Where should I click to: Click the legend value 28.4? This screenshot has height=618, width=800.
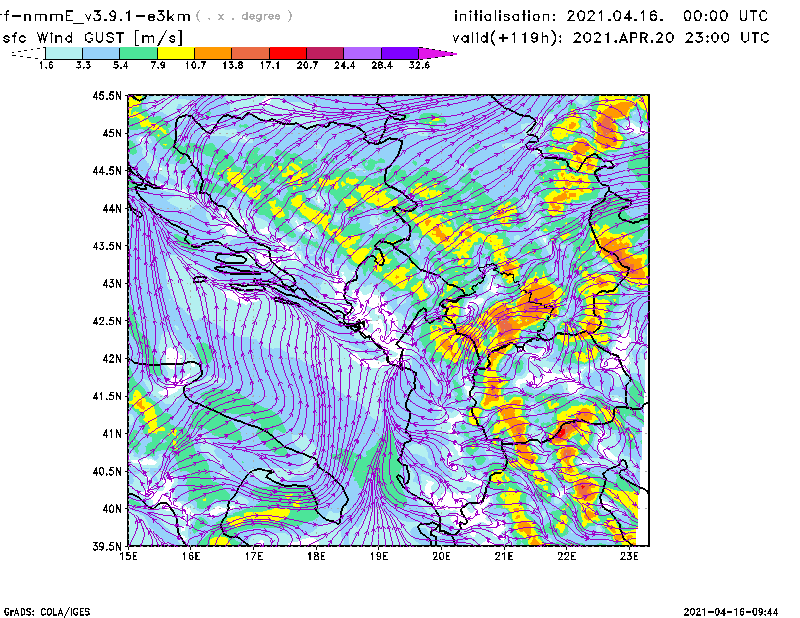pyautogui.click(x=382, y=65)
